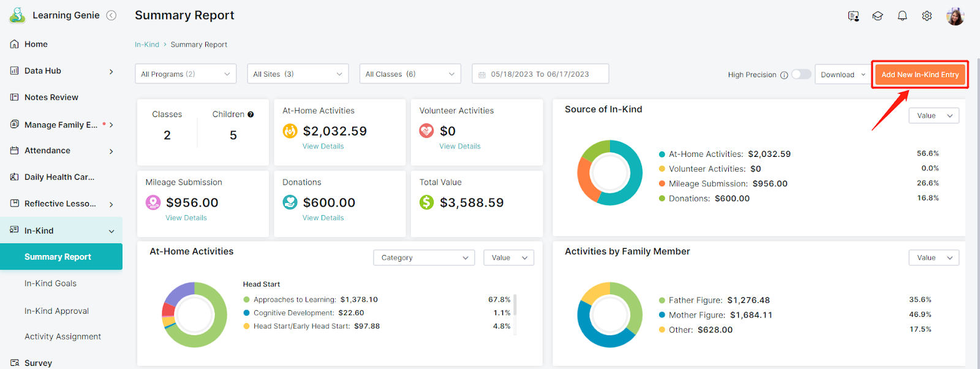Toggle the High Precision switch

801,74
